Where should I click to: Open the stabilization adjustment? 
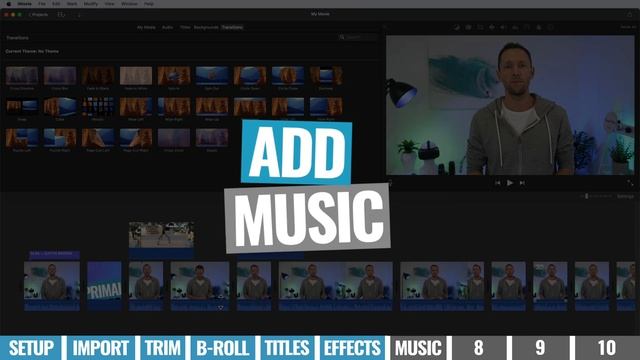point(492,27)
